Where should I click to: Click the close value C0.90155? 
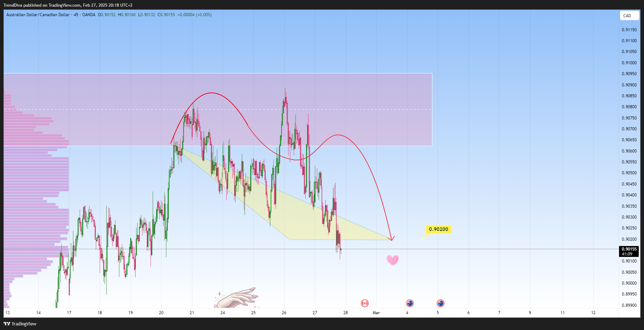click(x=166, y=15)
